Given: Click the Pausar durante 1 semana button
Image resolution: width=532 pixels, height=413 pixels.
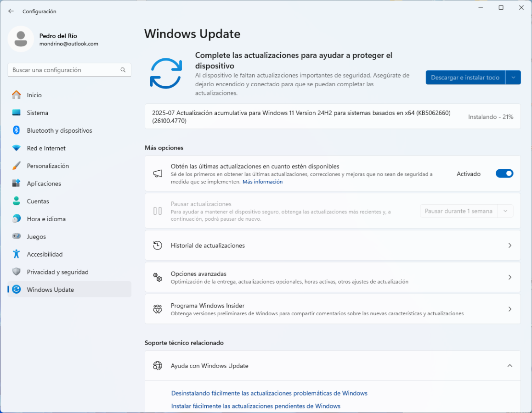Looking at the screenshot, I should click(x=458, y=211).
